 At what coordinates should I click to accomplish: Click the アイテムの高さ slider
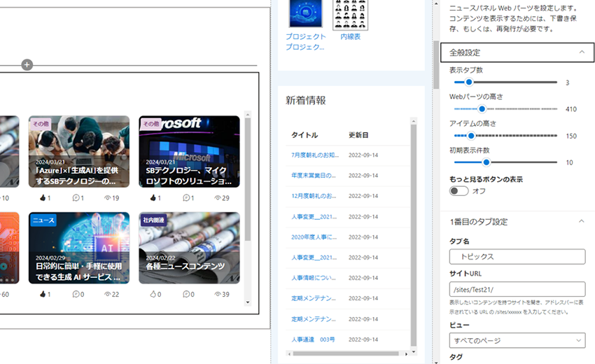(505, 136)
